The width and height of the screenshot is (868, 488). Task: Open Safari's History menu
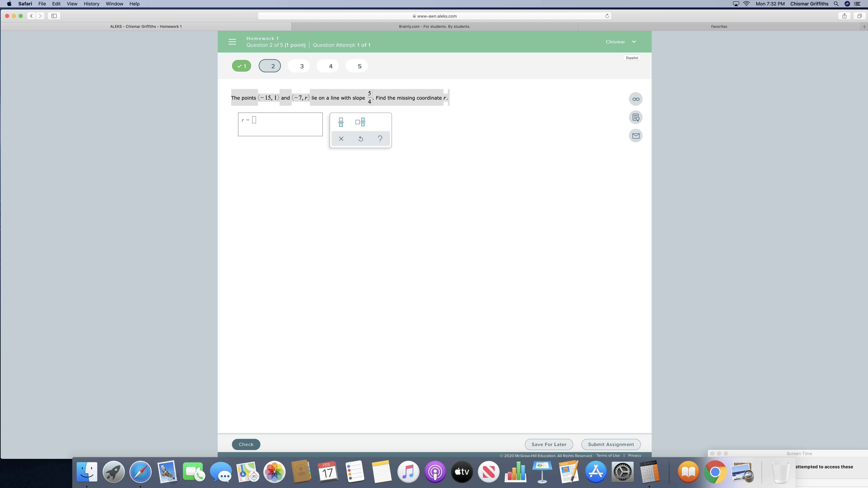91,4
